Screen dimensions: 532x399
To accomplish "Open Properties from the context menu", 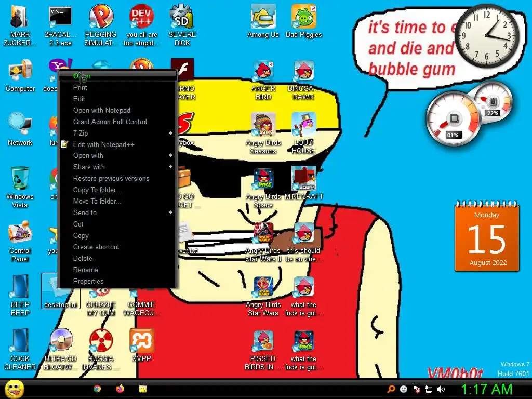I will point(117,281).
